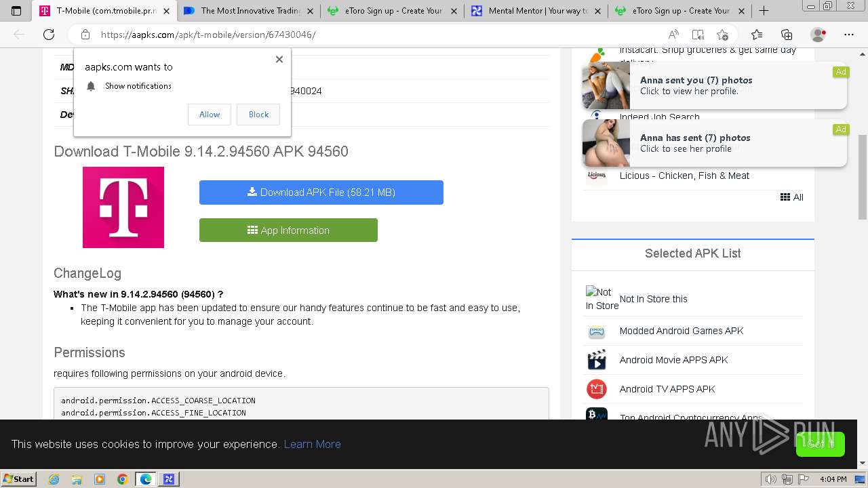Click the Android TV apps red icon
The image size is (868, 488).
(x=597, y=389)
